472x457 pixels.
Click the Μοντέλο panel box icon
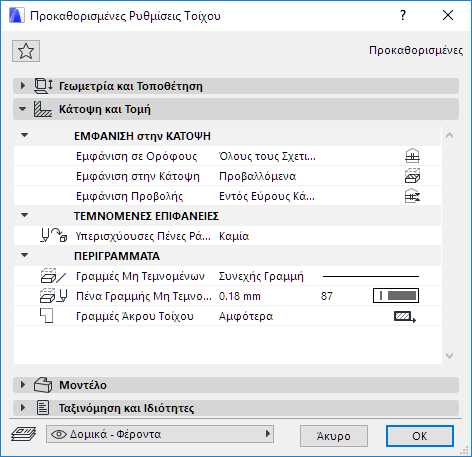coord(43,385)
